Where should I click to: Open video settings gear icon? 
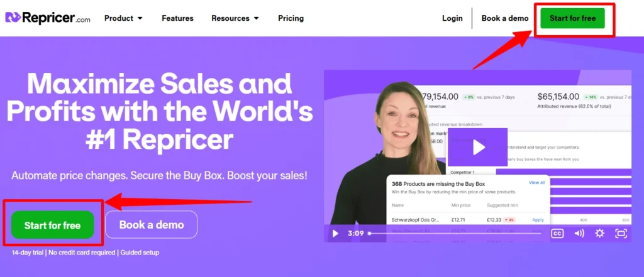pos(599,234)
